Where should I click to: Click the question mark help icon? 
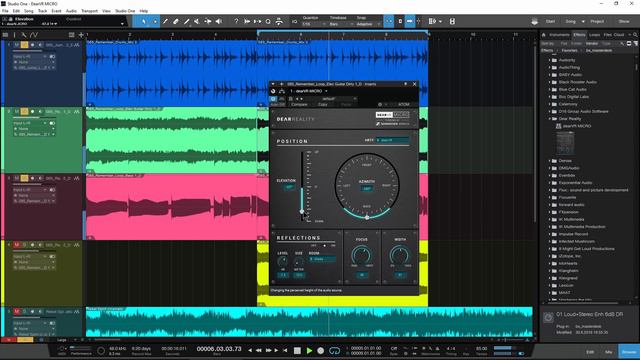coord(236,21)
